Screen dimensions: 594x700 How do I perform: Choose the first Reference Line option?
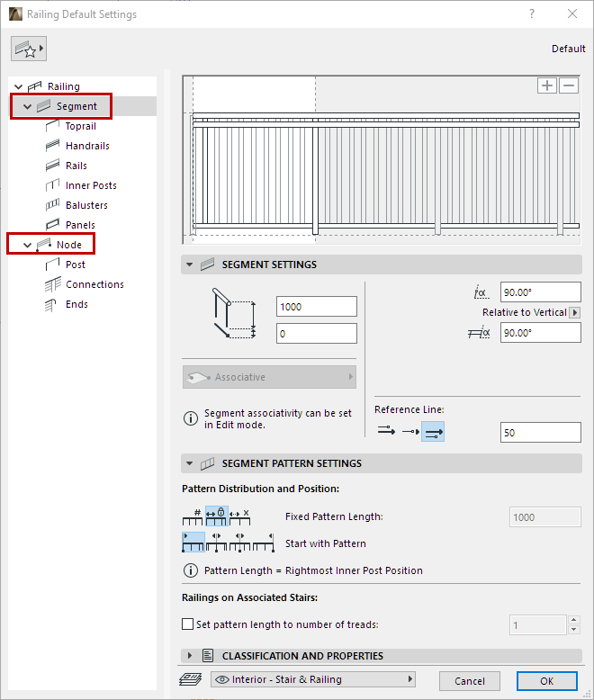click(386, 431)
